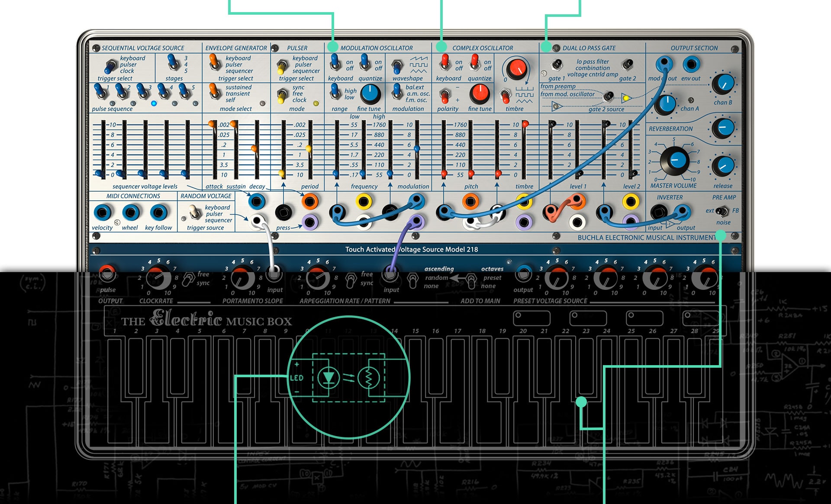Toggle Pre Amp ext/FB/noise switch
831x504 pixels.
tap(722, 211)
